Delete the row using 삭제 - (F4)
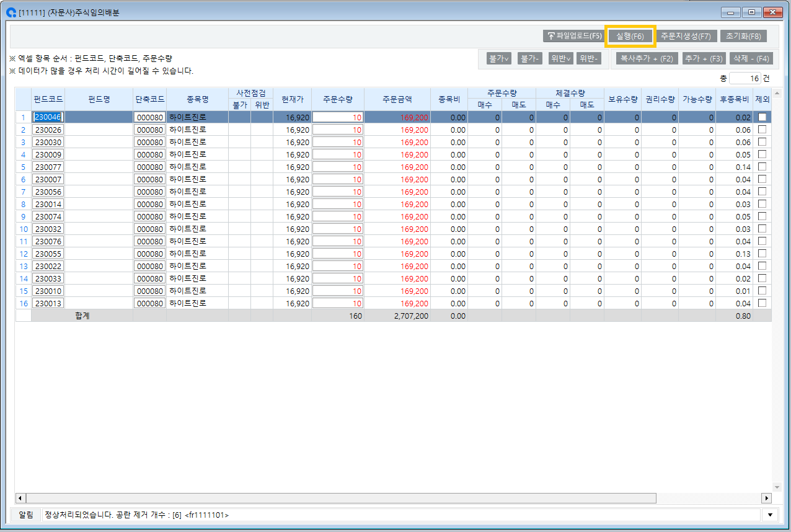The width and height of the screenshot is (791, 532). click(751, 58)
